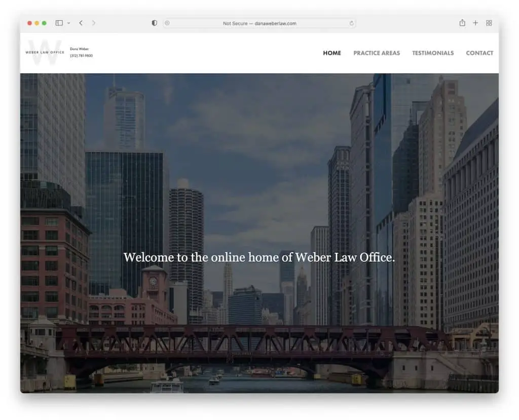This screenshot has height=420, width=519.
Task: Maximize window with the green button
Action: pos(44,23)
